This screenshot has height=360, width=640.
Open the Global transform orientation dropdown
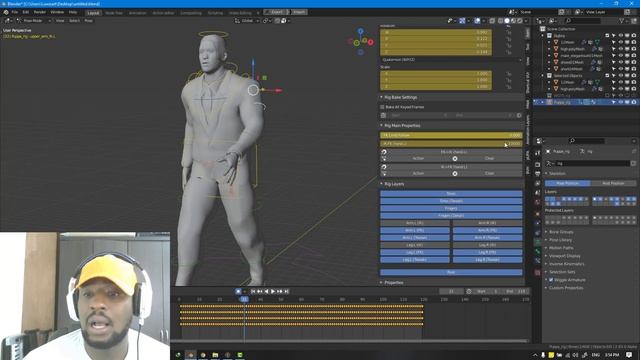pos(247,20)
